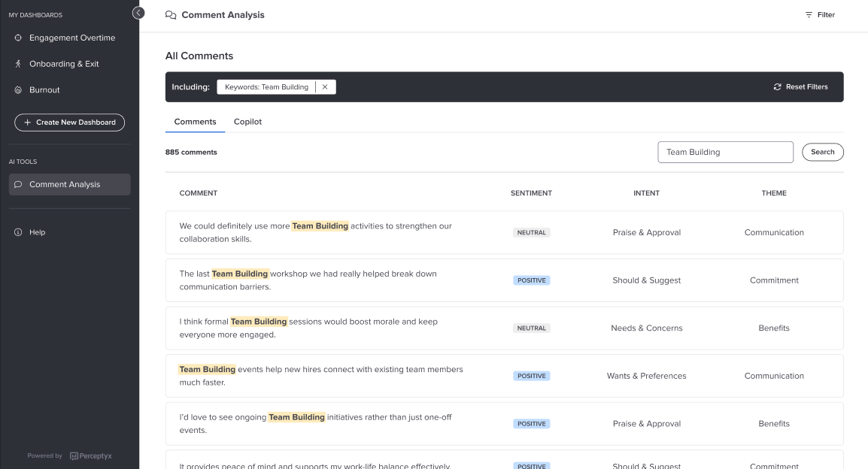Click the refresh icon in Reset Filters

777,87
